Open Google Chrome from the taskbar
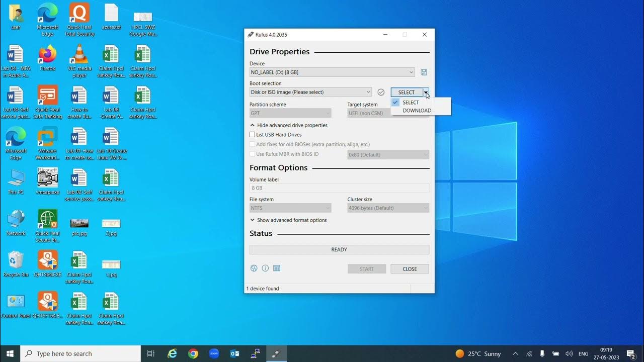644x362 pixels. tap(193, 354)
